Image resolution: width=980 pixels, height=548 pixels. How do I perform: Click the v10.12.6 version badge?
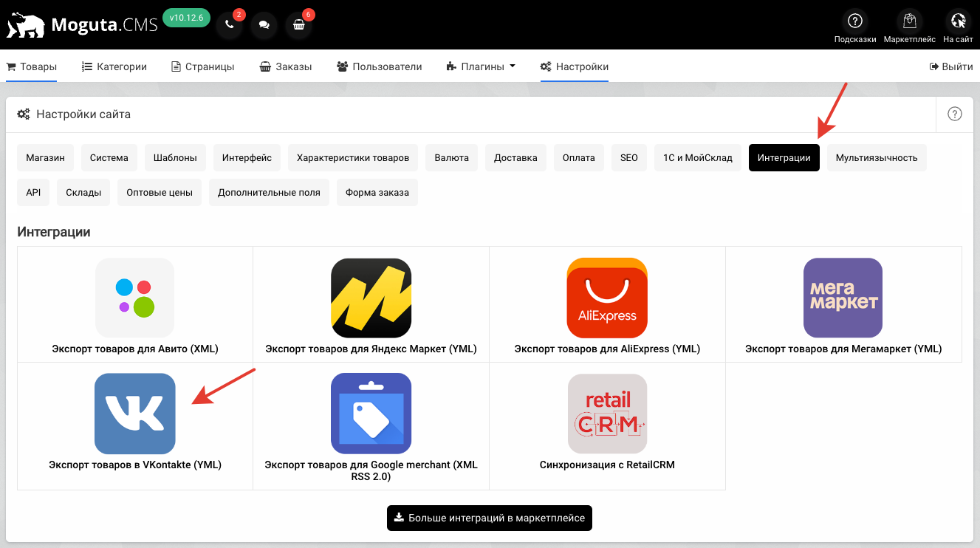(186, 18)
